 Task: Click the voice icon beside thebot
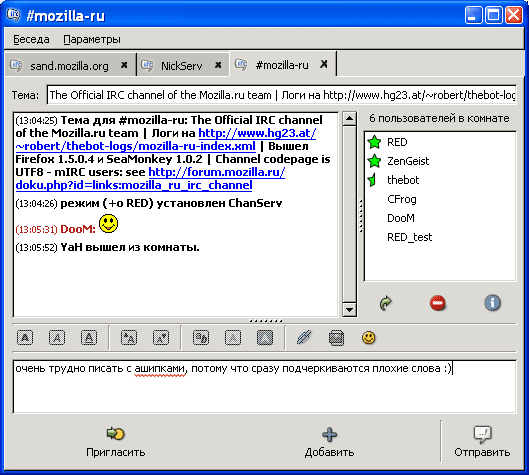[372, 180]
